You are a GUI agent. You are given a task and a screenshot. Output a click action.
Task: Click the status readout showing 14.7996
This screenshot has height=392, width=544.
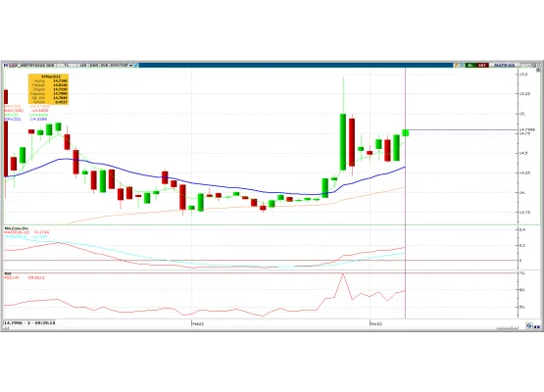(x=29, y=323)
